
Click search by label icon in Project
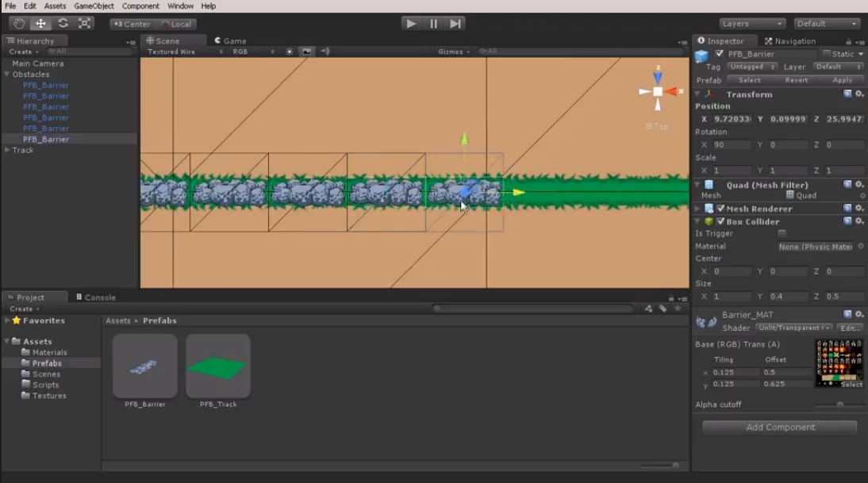663,309
